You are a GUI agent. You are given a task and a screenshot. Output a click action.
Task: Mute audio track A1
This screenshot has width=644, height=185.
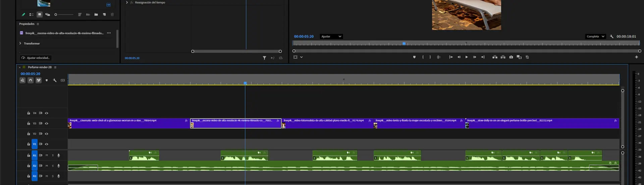(47, 155)
